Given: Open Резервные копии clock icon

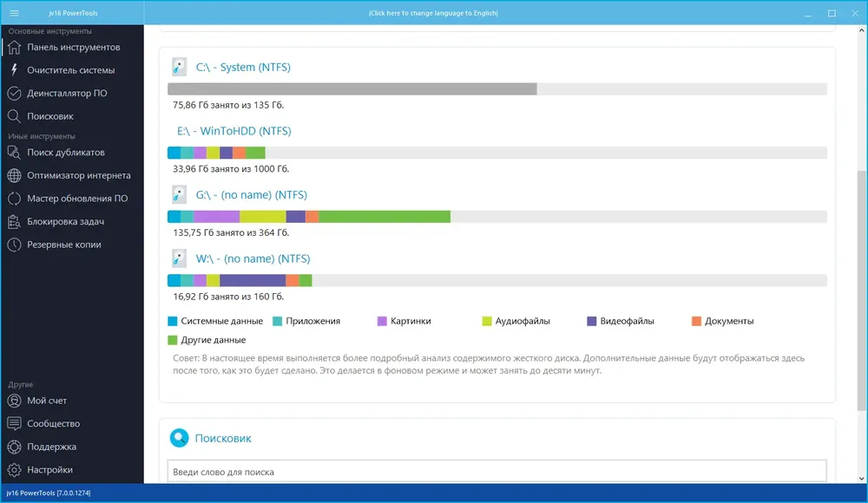Looking at the screenshot, I should point(15,245).
